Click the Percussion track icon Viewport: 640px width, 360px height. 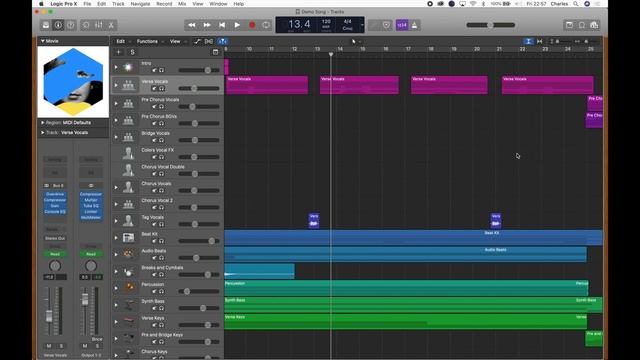click(128, 288)
